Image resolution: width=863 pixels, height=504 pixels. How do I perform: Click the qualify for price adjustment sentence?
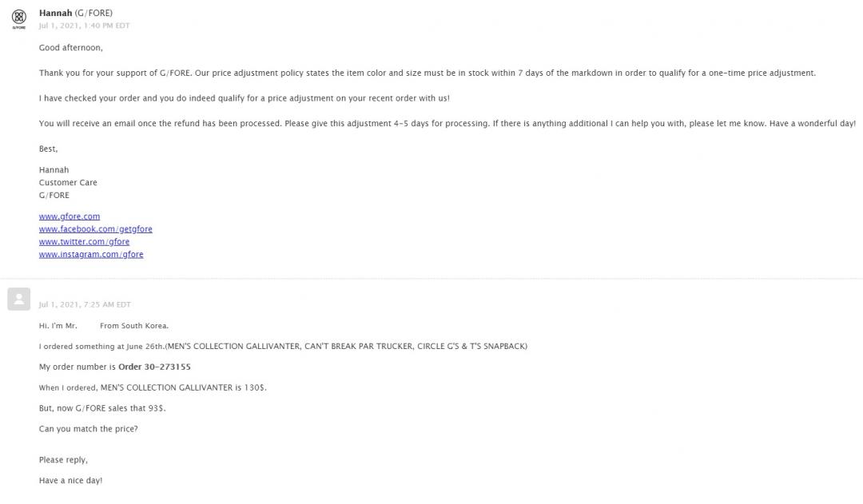pos(245,98)
